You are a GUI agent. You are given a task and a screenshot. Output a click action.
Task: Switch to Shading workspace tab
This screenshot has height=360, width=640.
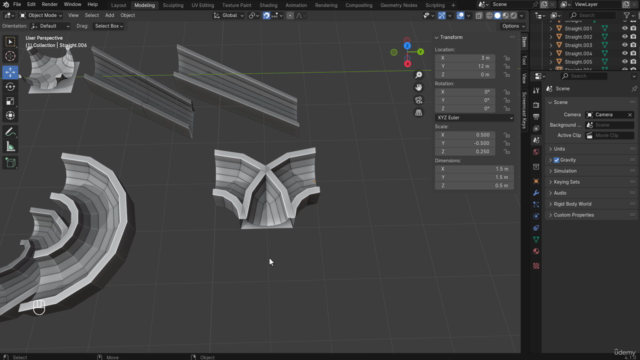(x=268, y=5)
